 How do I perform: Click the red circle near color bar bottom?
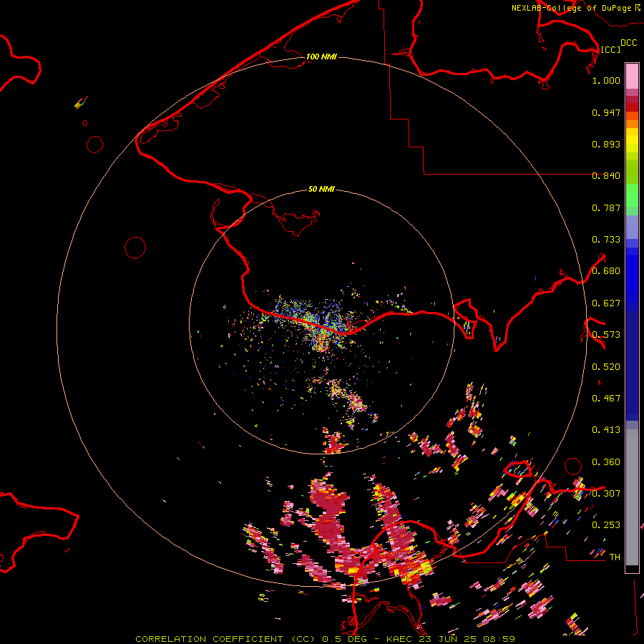[573, 466]
